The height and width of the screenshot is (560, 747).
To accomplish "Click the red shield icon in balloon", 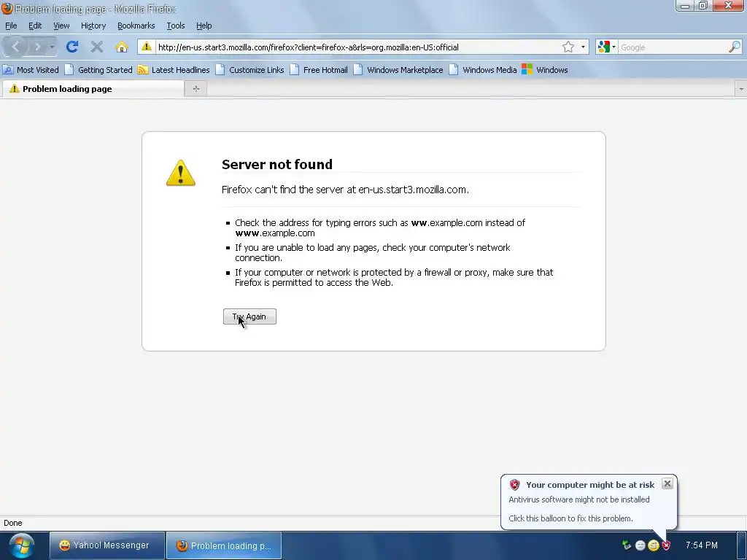I will tap(514, 485).
